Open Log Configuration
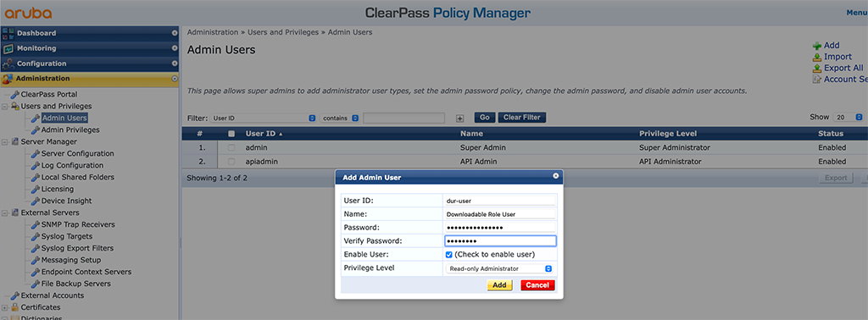 coord(72,165)
